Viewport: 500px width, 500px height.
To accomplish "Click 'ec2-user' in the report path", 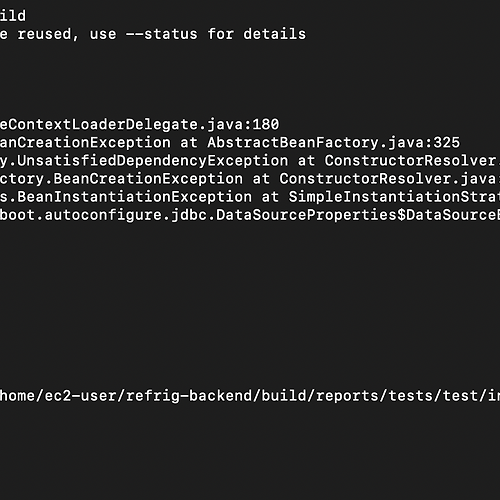I will tap(80, 396).
